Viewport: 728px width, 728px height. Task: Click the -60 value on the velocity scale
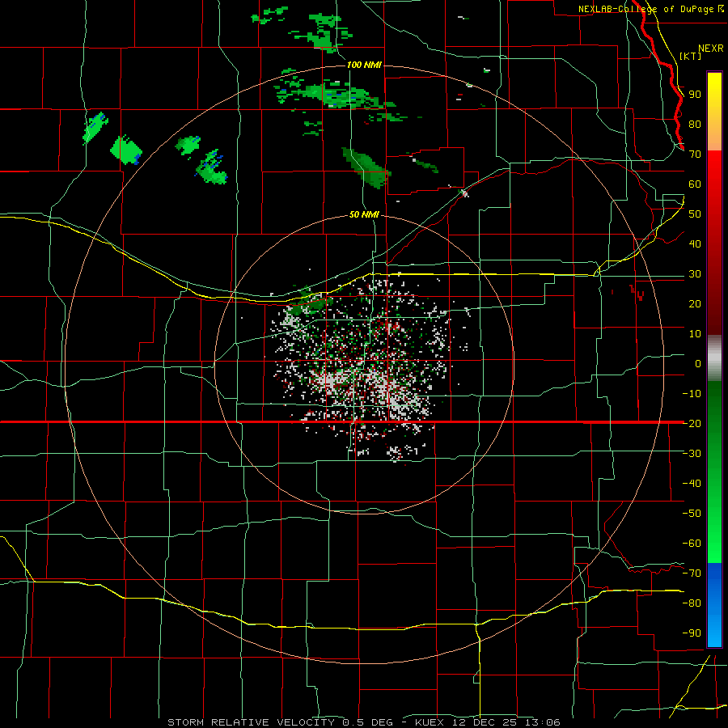692,544
